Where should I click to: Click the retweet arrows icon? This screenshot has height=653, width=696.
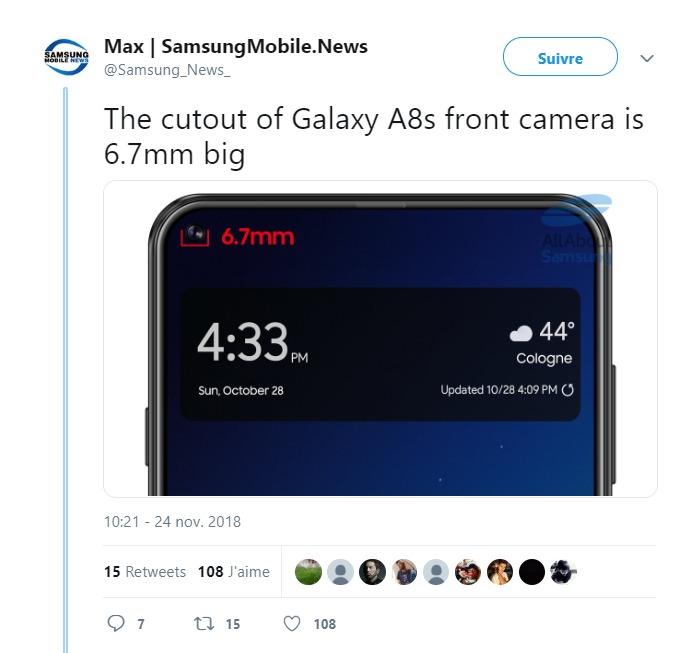[x=204, y=624]
